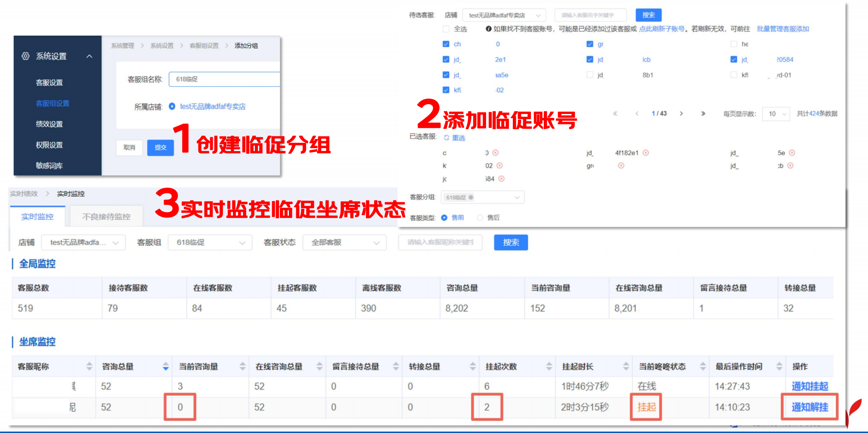Click the info icon before the account hint

click(x=489, y=29)
